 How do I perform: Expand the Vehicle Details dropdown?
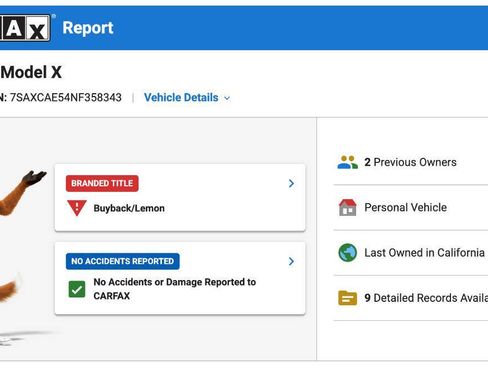click(187, 97)
